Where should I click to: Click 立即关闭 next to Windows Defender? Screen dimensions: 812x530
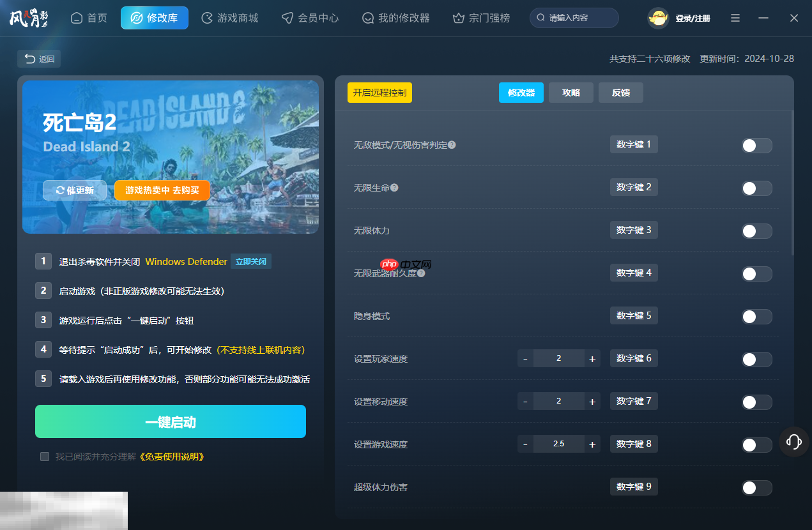point(251,261)
